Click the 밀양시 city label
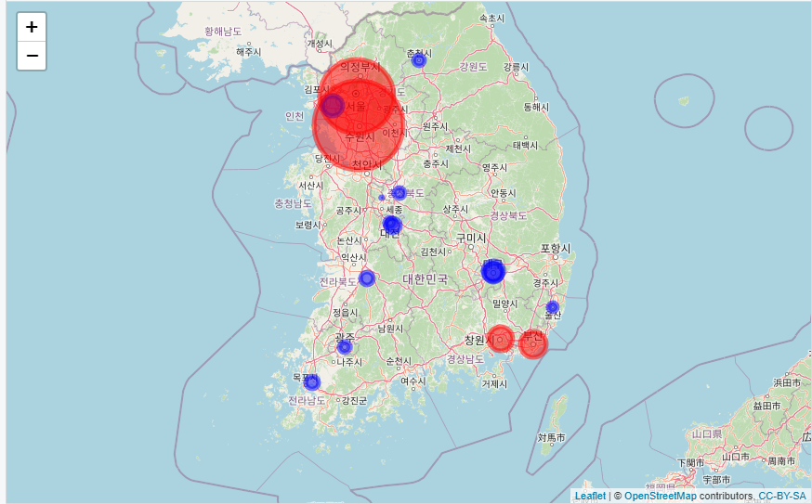This screenshot has width=812, height=504. [x=504, y=304]
